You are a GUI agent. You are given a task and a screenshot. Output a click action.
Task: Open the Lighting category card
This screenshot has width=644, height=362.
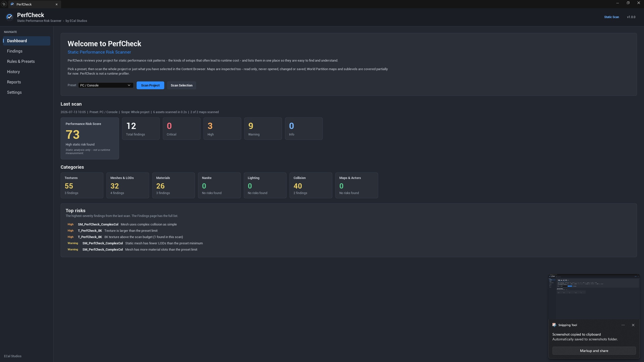(x=265, y=185)
